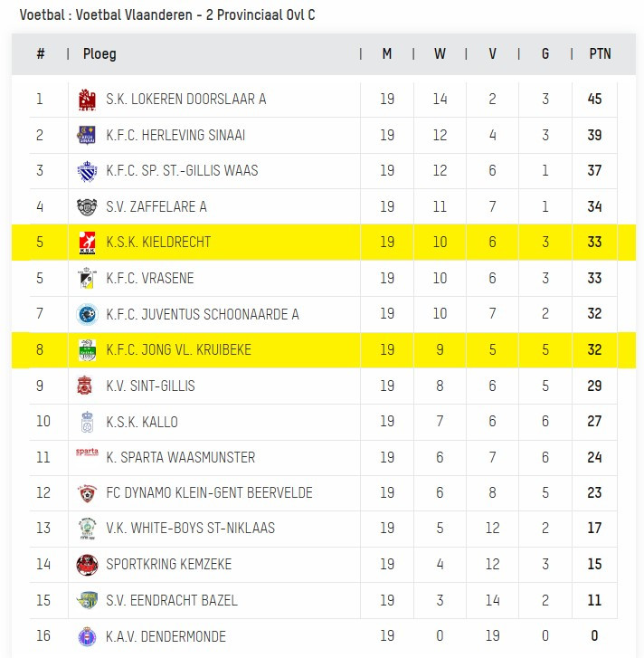Click the K.F.C. Sp. St.-Gillis Waas logo
644x658 pixels.
pos(87,171)
